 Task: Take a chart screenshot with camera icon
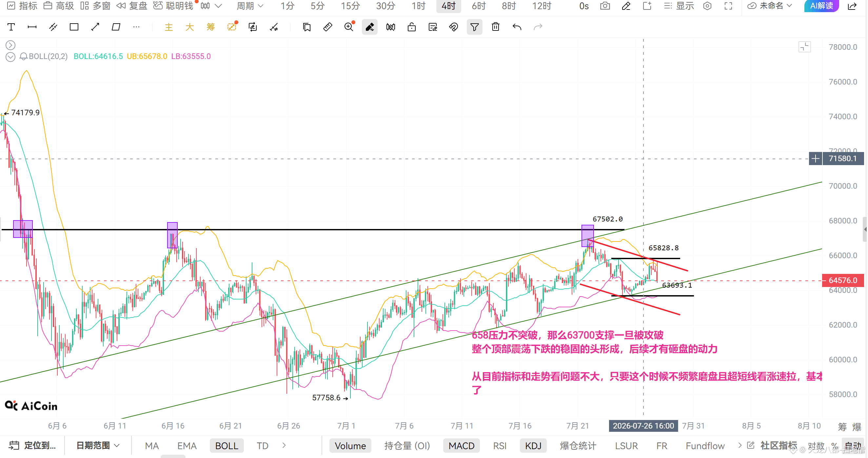coord(605,6)
